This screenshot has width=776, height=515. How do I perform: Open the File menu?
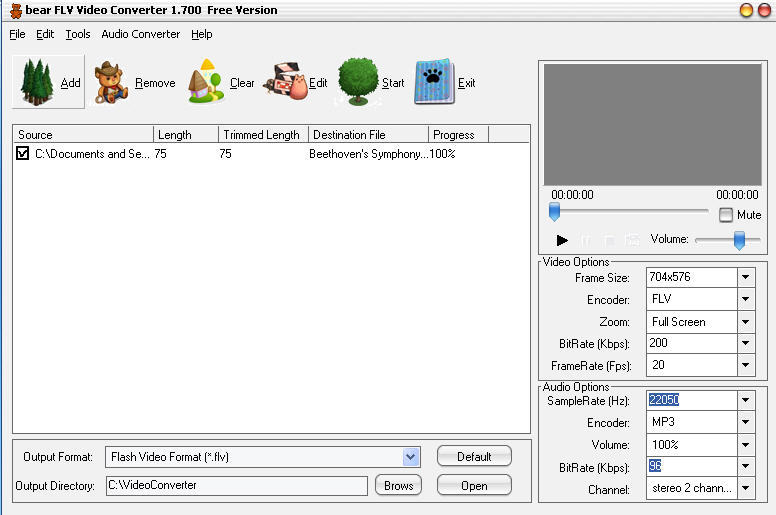17,34
